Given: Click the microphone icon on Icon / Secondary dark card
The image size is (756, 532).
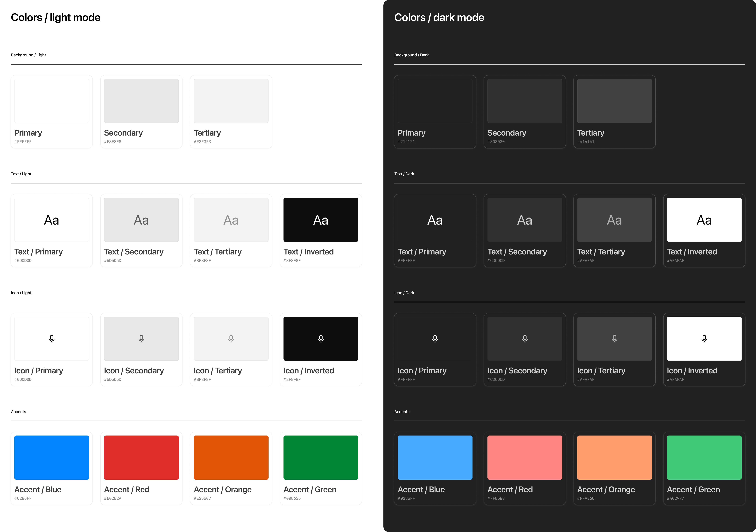Looking at the screenshot, I should 525,339.
